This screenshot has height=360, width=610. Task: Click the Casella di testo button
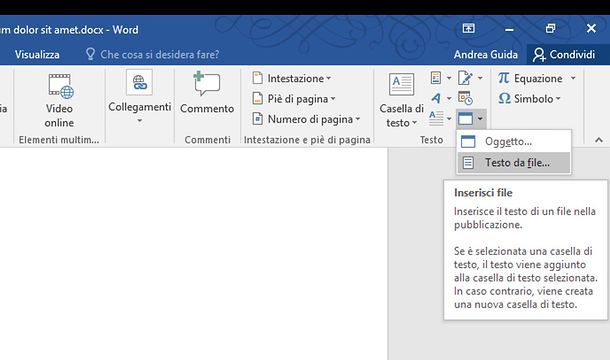401,100
